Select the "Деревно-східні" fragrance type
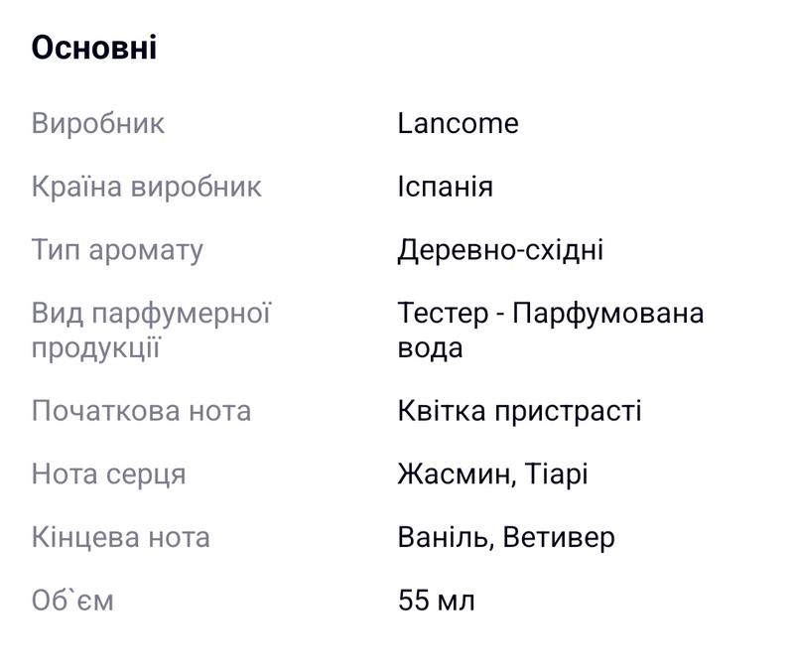Screen dimensions: 794x672 (x=500, y=249)
